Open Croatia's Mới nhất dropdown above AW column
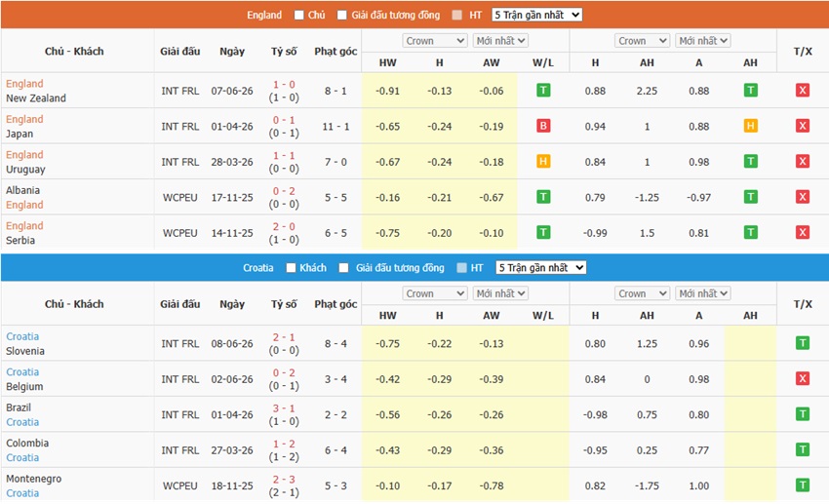 click(x=500, y=293)
